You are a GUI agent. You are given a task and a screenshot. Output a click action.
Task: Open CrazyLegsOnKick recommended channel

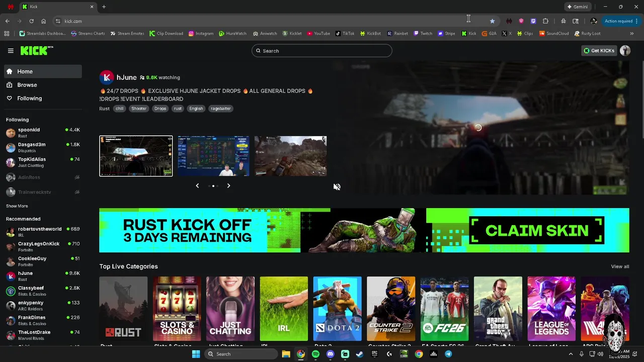point(43,247)
